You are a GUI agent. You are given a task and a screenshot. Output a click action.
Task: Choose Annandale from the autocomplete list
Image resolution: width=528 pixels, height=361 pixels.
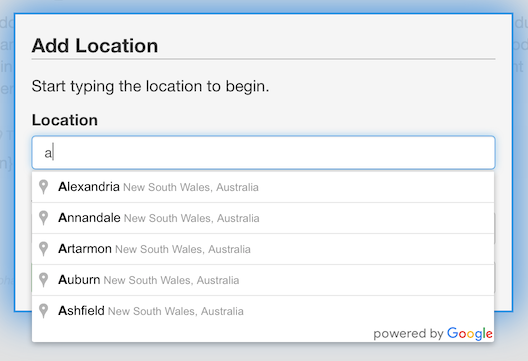[263, 218]
